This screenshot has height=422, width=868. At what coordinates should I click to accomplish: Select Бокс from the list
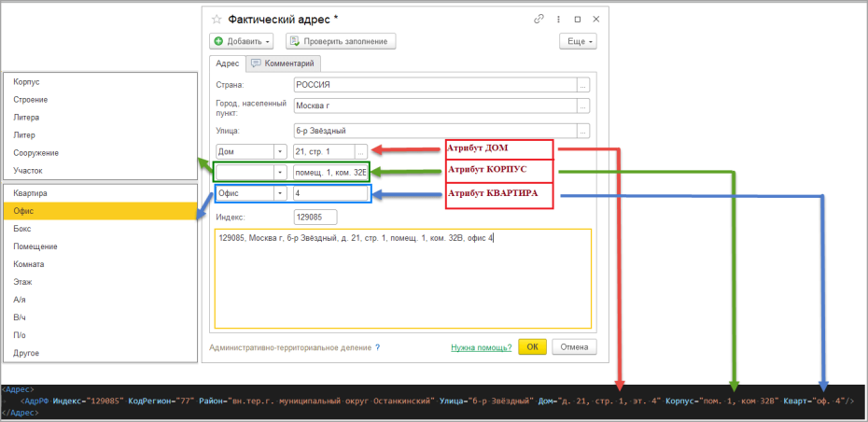click(x=100, y=229)
